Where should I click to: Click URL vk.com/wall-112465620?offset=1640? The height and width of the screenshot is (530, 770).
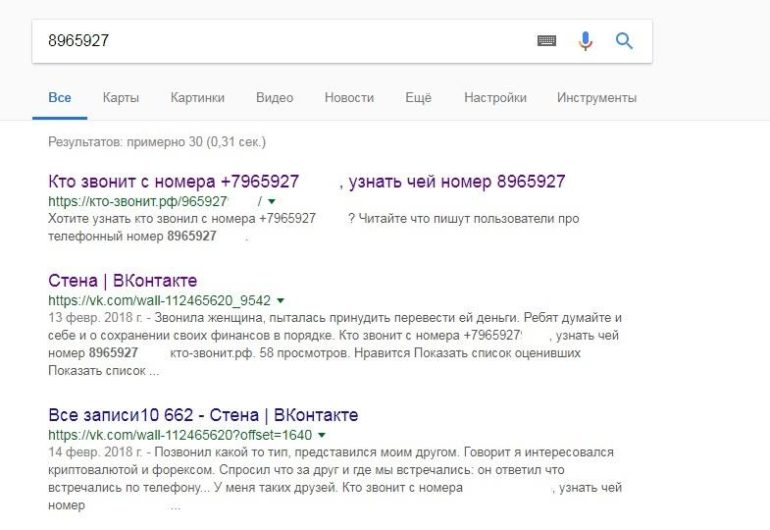(180, 435)
